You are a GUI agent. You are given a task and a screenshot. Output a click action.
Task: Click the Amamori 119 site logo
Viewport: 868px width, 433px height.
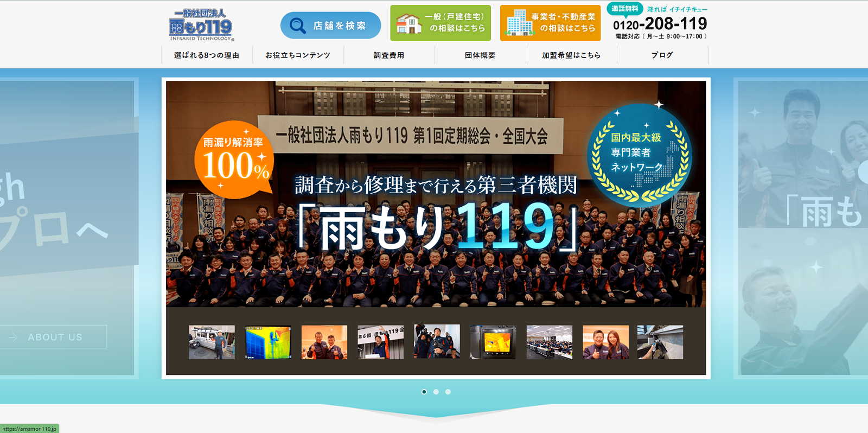201,25
